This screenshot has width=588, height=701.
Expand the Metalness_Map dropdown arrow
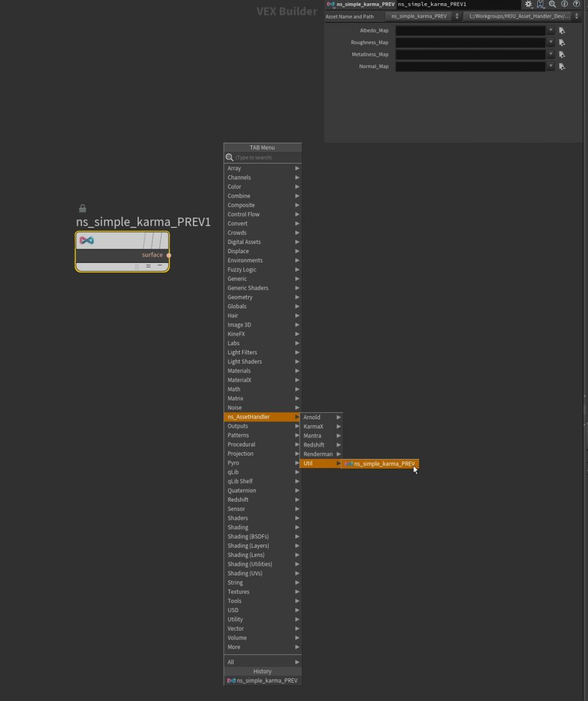click(x=550, y=55)
